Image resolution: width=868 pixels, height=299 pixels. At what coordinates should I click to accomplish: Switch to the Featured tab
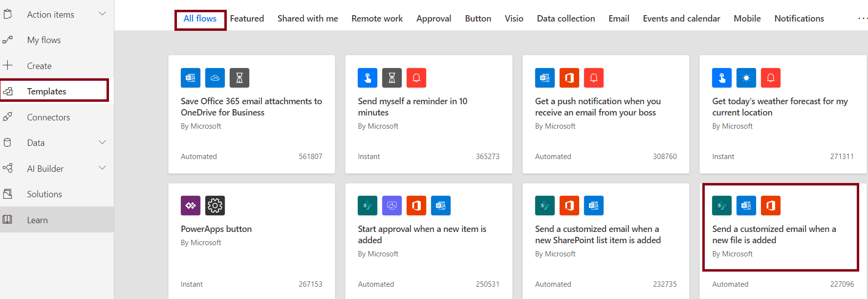pyautogui.click(x=247, y=19)
